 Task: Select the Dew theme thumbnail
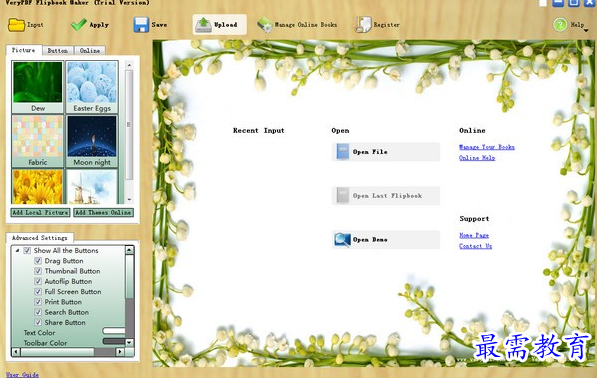tap(38, 87)
